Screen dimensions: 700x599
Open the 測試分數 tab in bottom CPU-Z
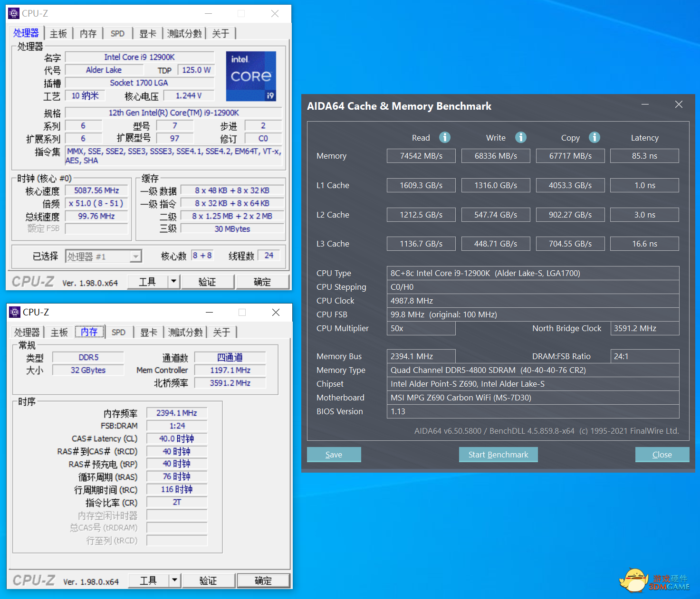(185, 333)
